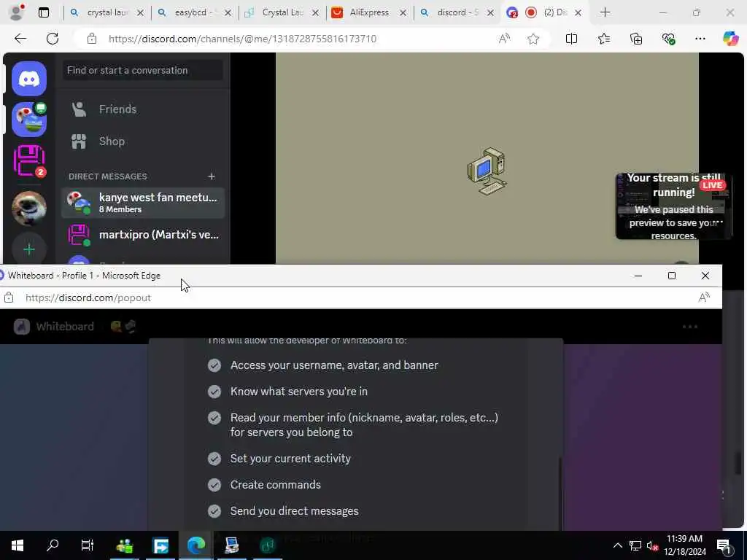The image size is (747, 560).
Task: Open the Windows Start menu
Action: (x=18, y=545)
